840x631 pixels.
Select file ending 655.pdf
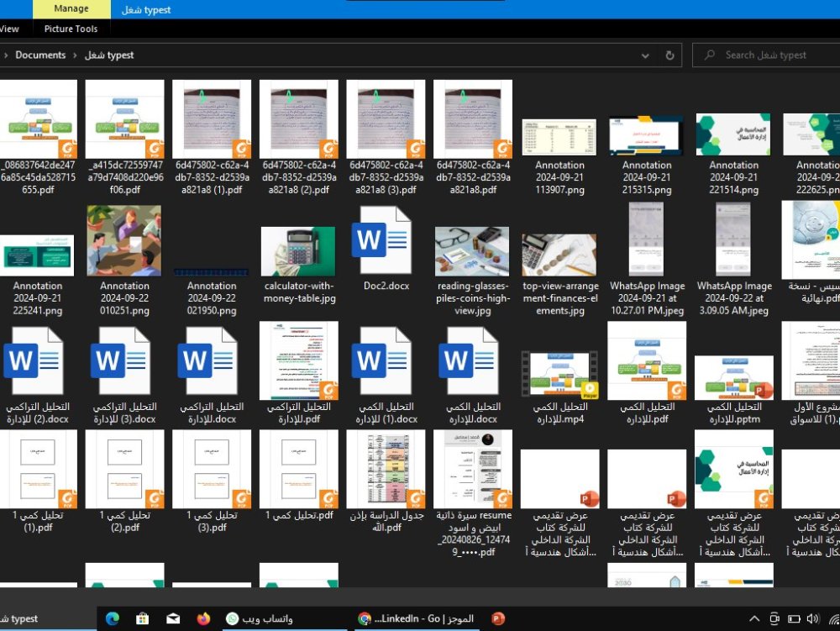(38, 138)
